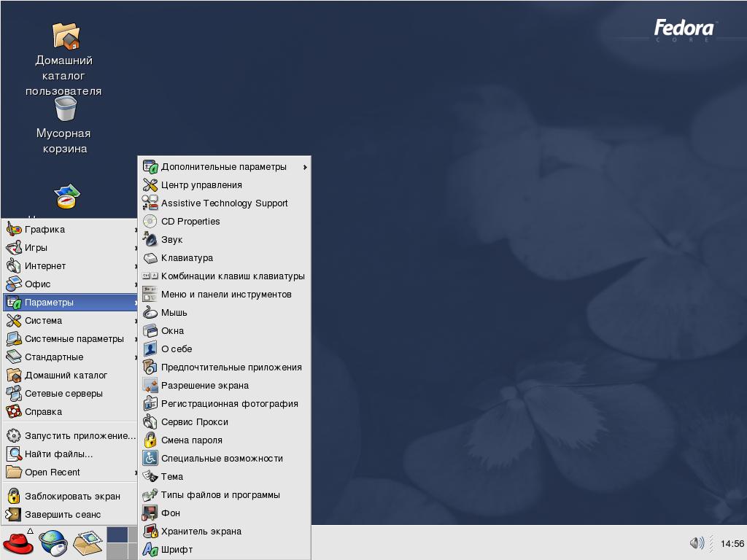The height and width of the screenshot is (560, 747).
Task: Open the Домашний каталог пользователя desktop icon
Action: (65, 36)
